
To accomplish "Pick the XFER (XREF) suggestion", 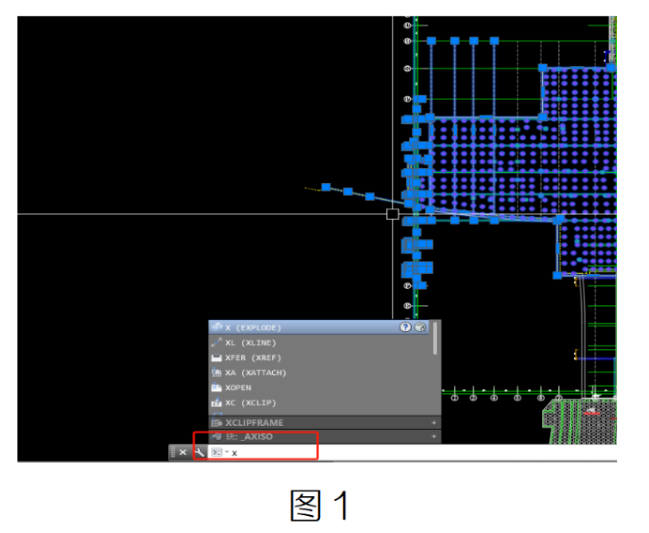I will [252, 358].
